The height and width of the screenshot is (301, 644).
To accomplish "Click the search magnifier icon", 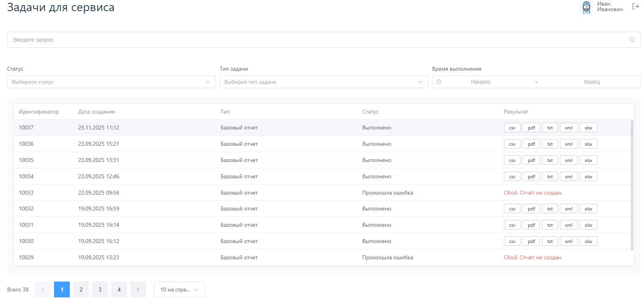I will click(632, 40).
